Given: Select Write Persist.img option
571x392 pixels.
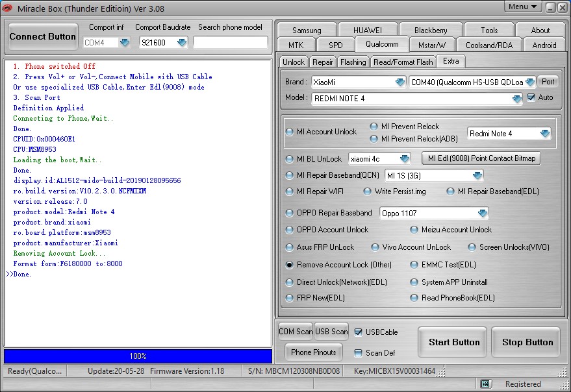Looking at the screenshot, I should (x=367, y=191).
